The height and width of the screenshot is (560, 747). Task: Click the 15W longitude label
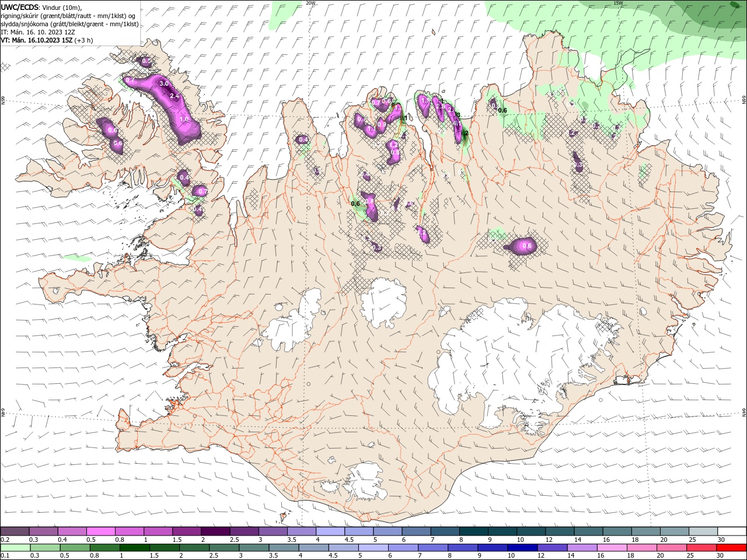[x=618, y=3]
